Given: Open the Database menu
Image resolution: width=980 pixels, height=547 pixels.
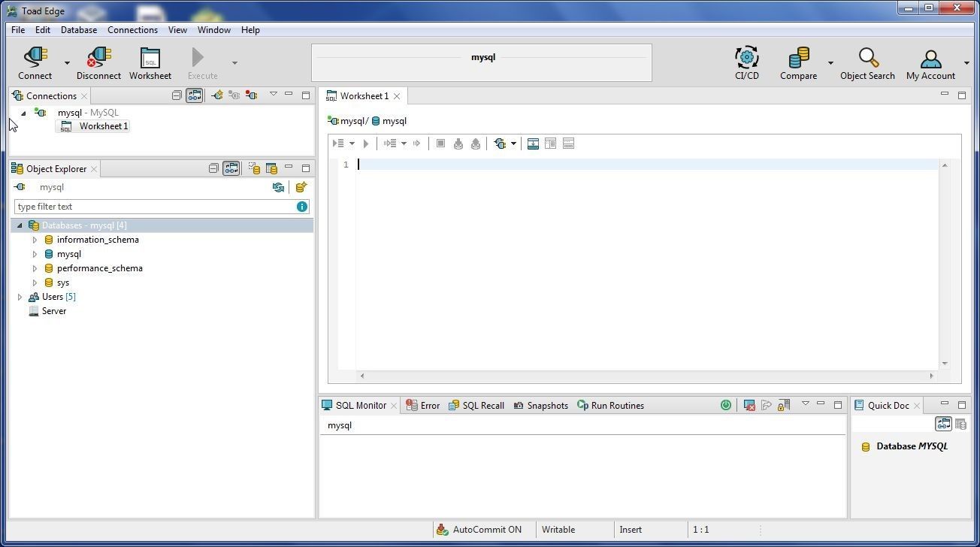Looking at the screenshot, I should 79,30.
